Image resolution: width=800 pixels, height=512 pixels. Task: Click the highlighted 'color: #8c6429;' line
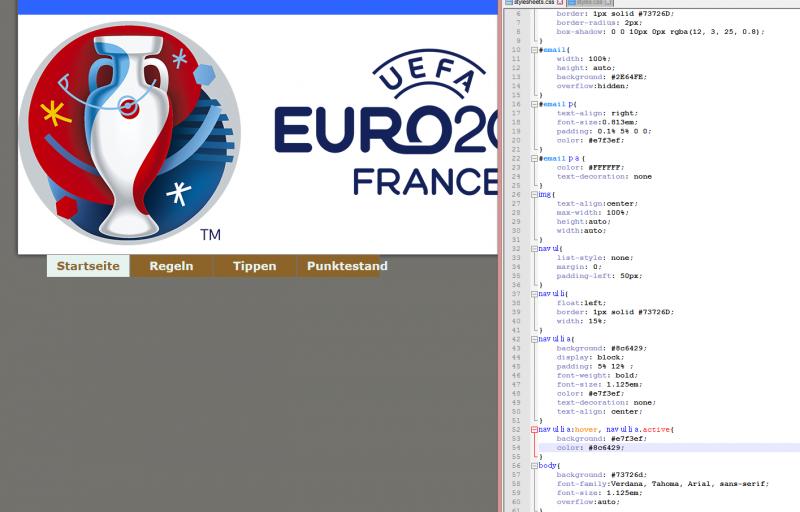coord(590,448)
